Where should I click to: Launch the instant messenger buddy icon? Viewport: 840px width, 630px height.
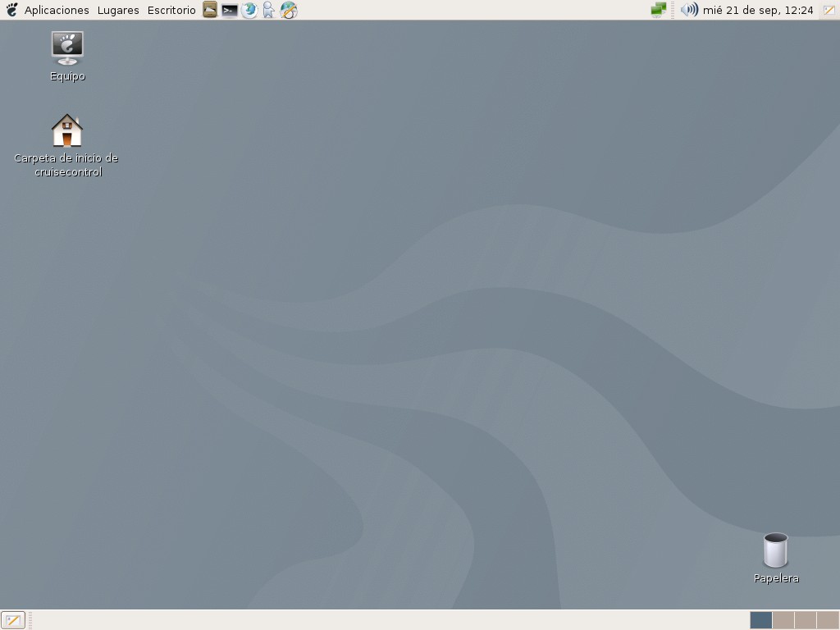(x=268, y=10)
